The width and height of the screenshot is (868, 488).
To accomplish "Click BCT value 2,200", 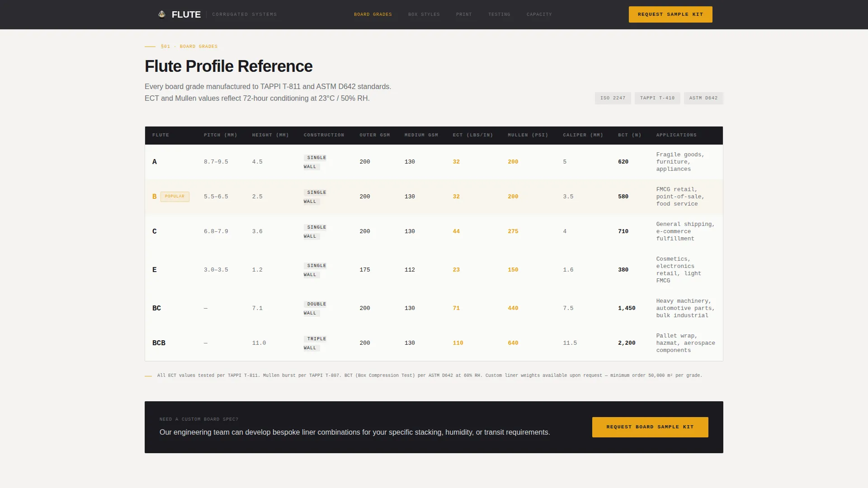I will pyautogui.click(x=627, y=343).
